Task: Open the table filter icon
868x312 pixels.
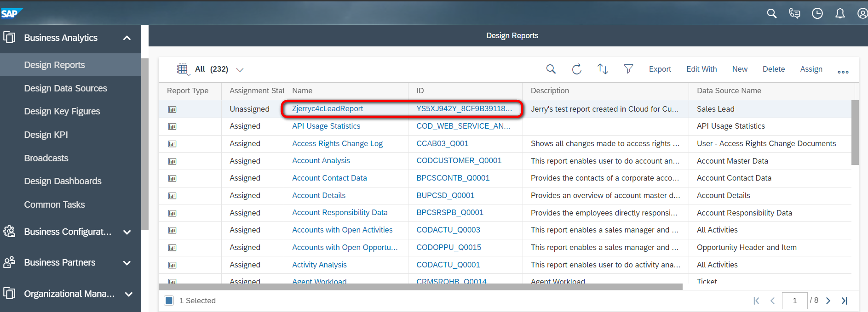Action: [x=628, y=69]
